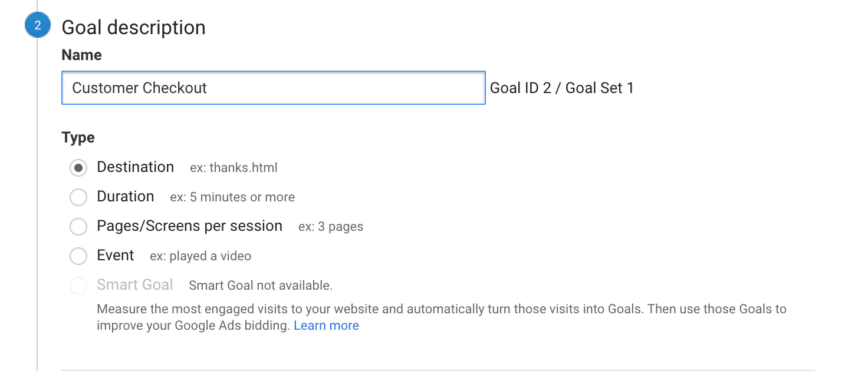Click the "Smart Goal not available." message
The height and width of the screenshot is (371, 868).
[x=261, y=286]
